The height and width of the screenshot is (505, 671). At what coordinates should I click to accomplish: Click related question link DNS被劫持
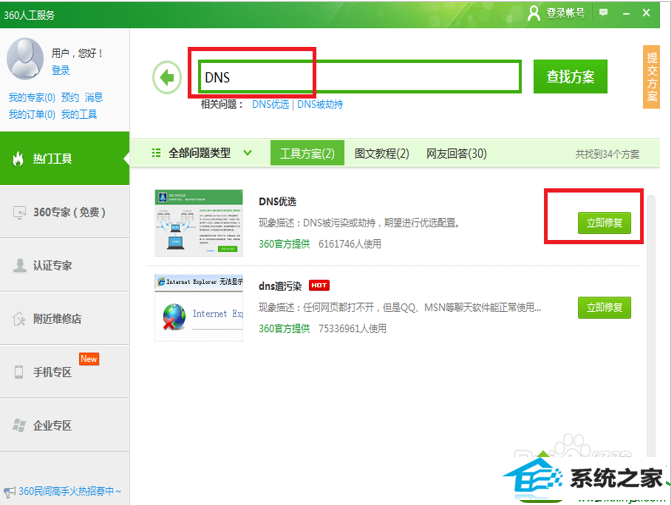tap(320, 104)
